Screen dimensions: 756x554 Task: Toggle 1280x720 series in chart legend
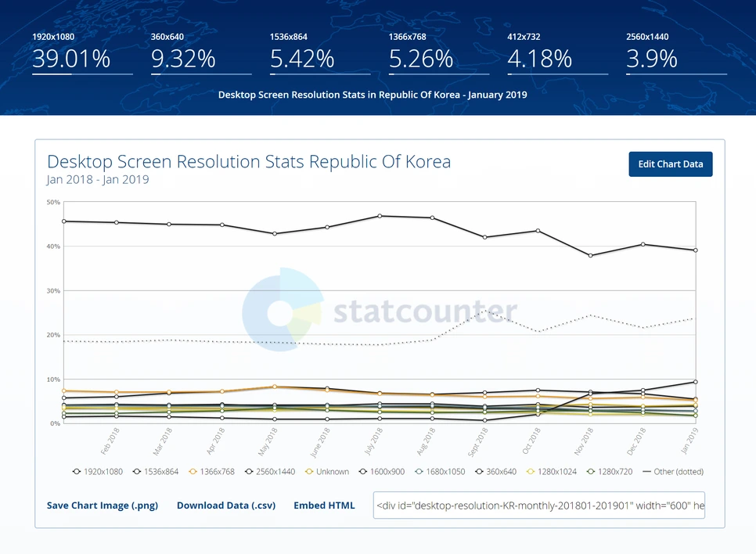pos(610,472)
